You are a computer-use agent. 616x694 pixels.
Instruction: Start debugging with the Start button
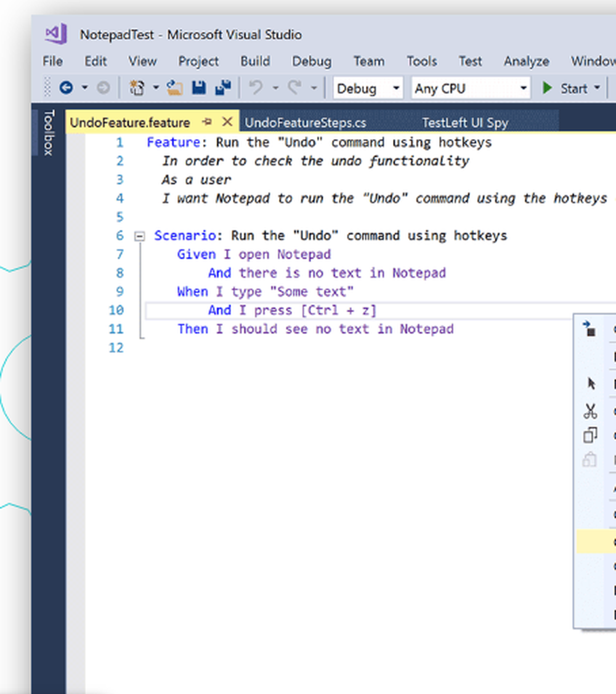tap(565, 88)
